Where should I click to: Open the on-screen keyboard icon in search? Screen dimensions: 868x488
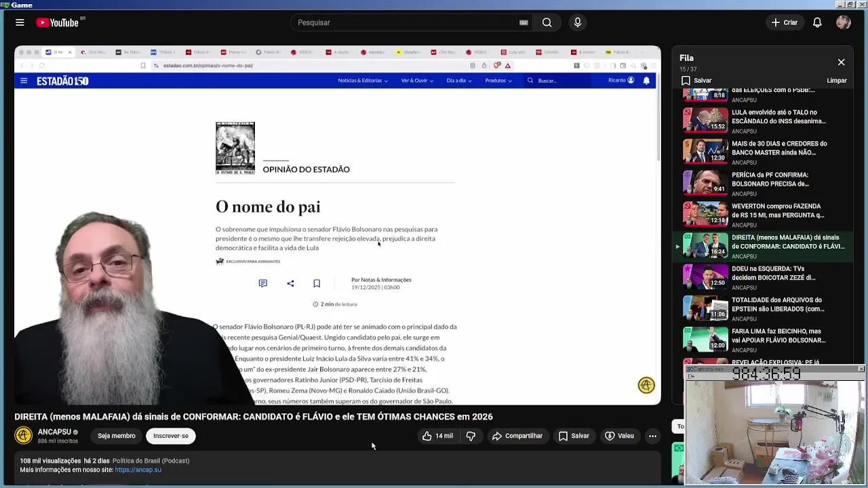click(x=524, y=22)
